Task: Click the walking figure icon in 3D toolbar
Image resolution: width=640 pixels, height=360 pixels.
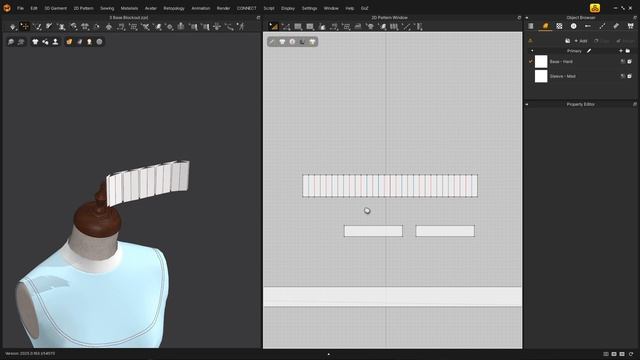Action: (x=242, y=27)
